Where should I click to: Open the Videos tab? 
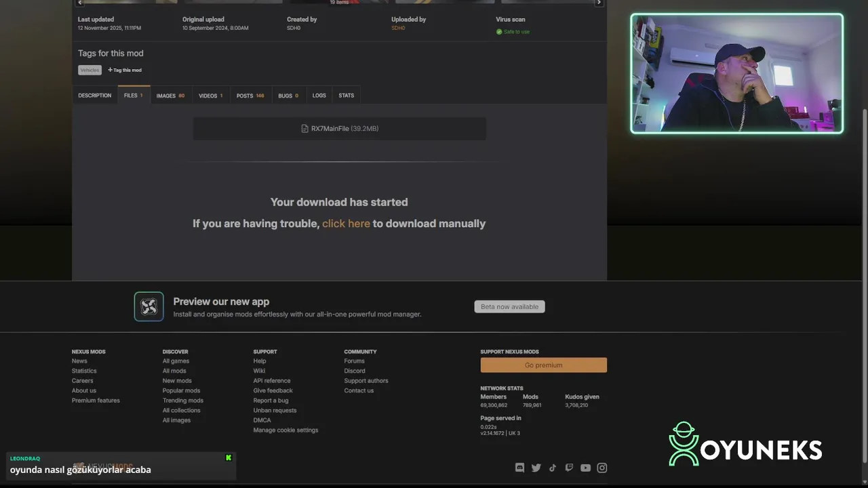tap(211, 96)
